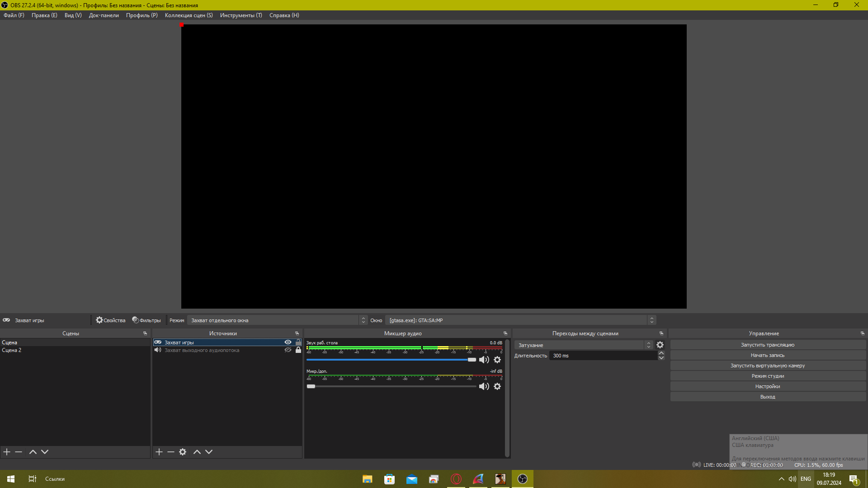The height and width of the screenshot is (488, 868).
Task: Unlock Захват выходного аудиопотока source
Action: (x=298, y=350)
